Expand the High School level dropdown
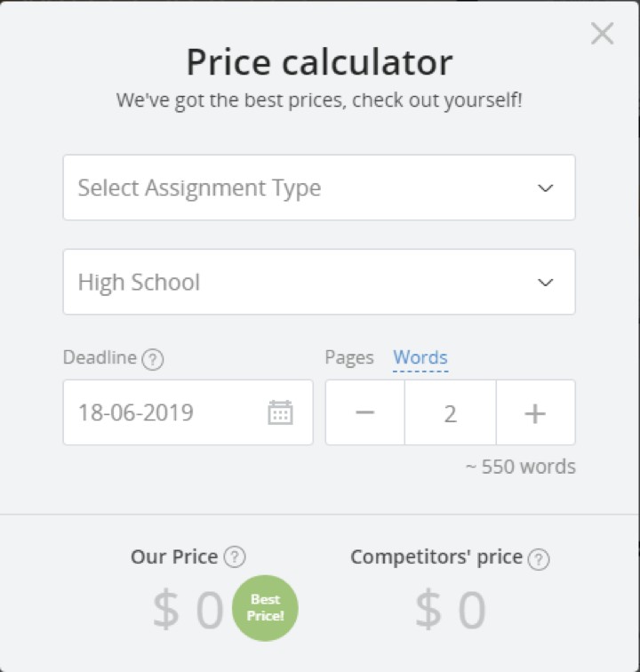 pos(318,282)
